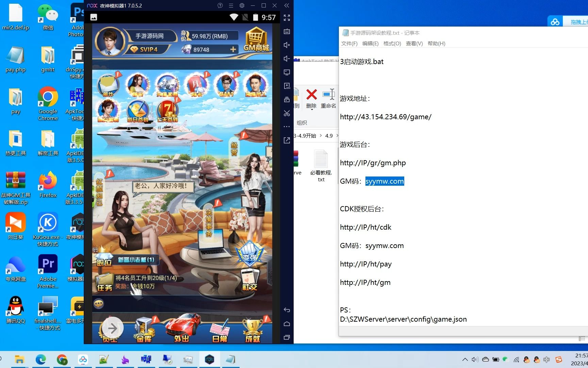Open Nox keyboard mapping icon
The image size is (588, 368).
[x=287, y=31]
